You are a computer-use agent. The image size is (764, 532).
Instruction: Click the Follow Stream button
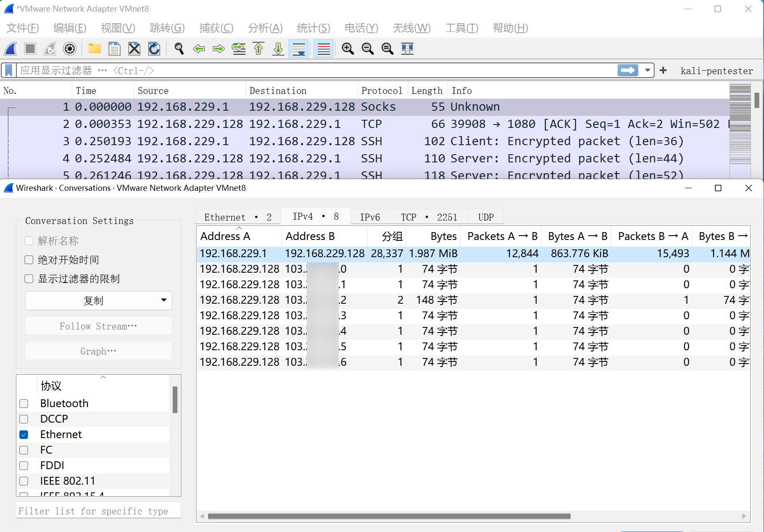coord(99,326)
